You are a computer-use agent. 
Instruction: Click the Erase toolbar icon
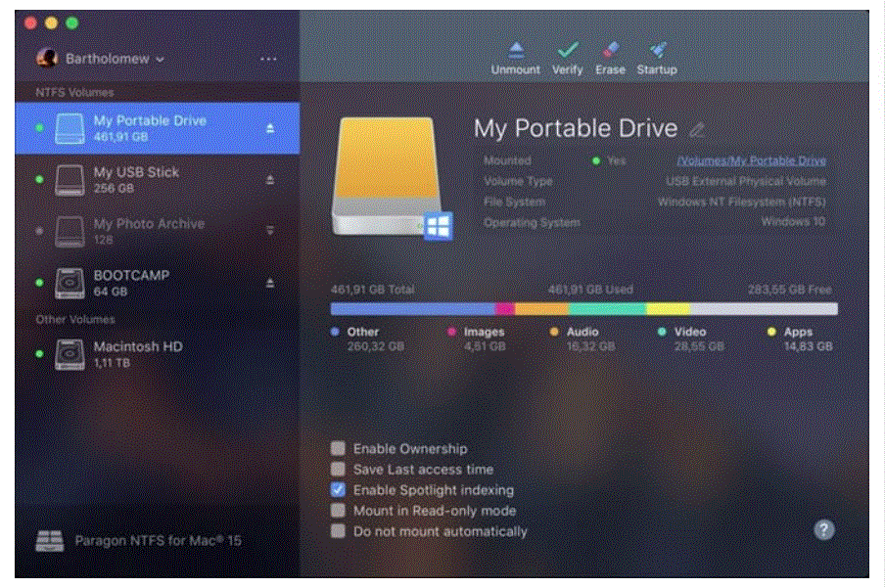point(610,50)
